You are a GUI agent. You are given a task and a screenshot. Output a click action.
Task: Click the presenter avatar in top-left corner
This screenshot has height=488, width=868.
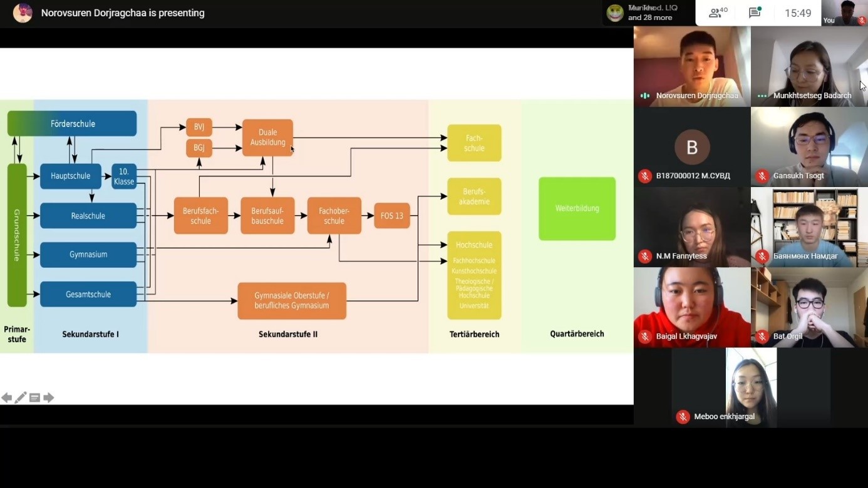pyautogui.click(x=23, y=13)
